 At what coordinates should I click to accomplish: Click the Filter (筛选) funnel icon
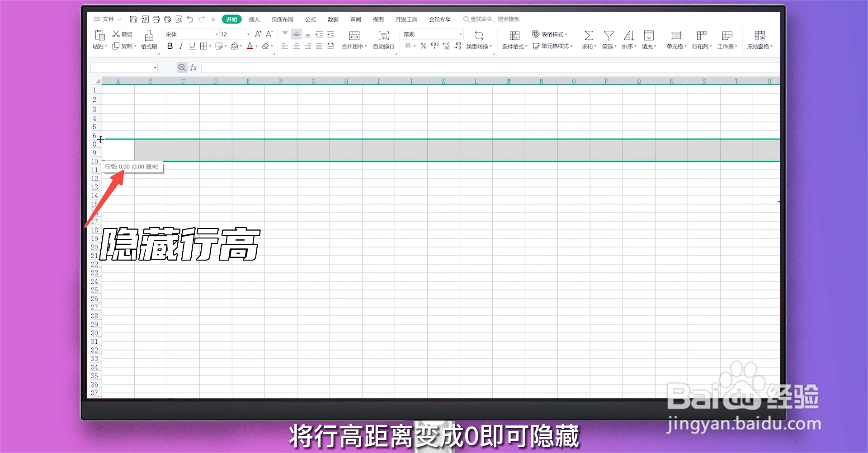click(609, 36)
